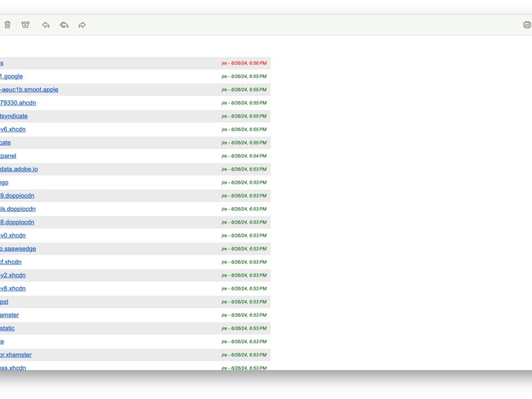Mark message as junk with box-x icon
The width and height of the screenshot is (532, 399).
coord(25,25)
